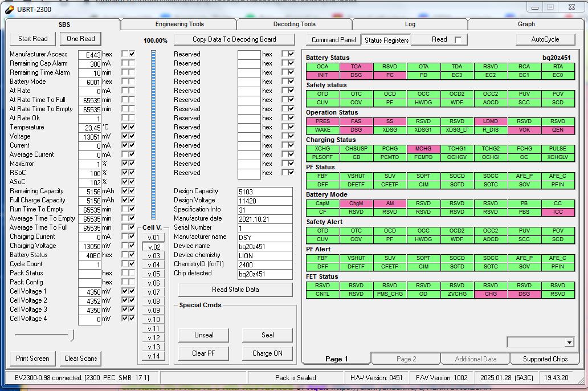The height and width of the screenshot is (391, 588).
Task: Select the Command Panel tab
Action: pyautogui.click(x=333, y=40)
